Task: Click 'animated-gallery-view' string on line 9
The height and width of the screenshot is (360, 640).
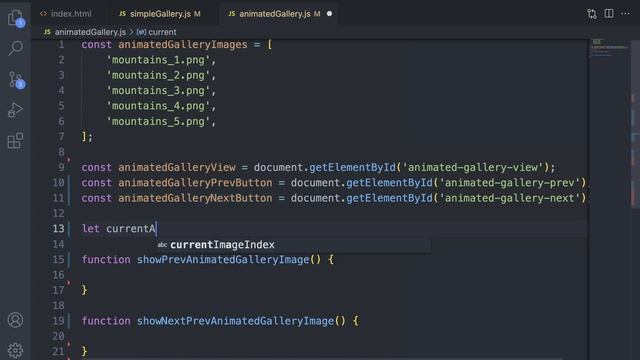Action: 473,167
